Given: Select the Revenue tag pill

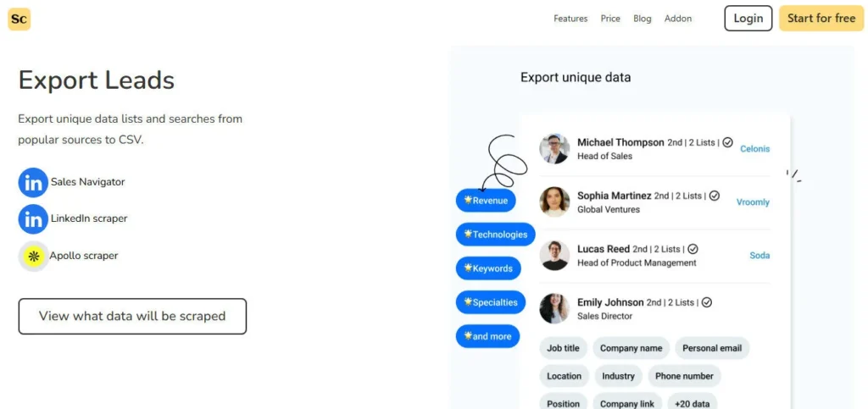Looking at the screenshot, I should point(486,201).
